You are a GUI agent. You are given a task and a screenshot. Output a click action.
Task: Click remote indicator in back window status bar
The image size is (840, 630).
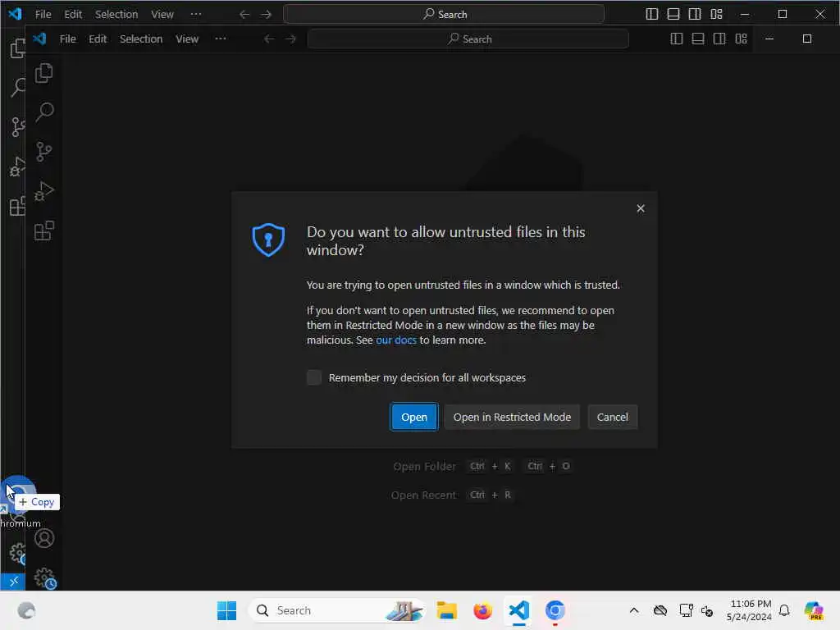13,582
